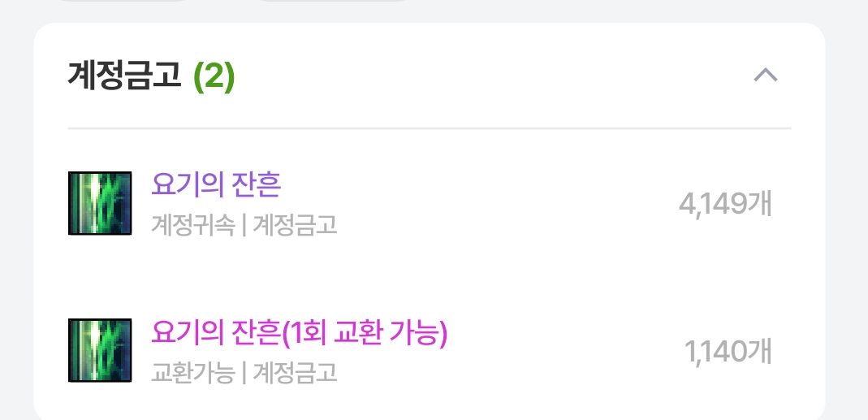868x420 pixels.
Task: Click the green (2) item count
Action: click(214, 77)
